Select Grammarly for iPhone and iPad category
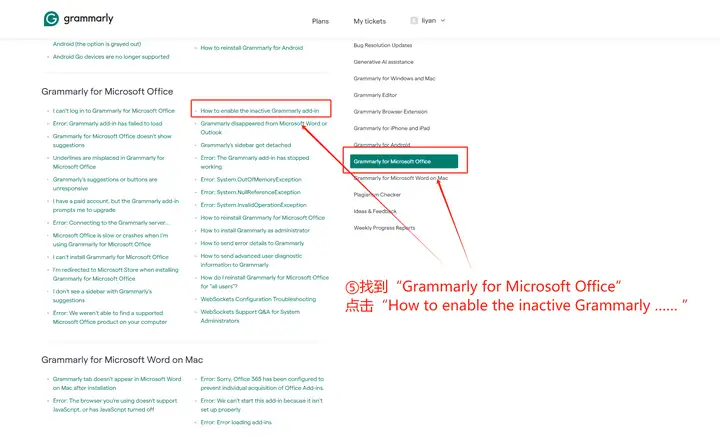The width and height of the screenshot is (720, 437). pos(391,128)
